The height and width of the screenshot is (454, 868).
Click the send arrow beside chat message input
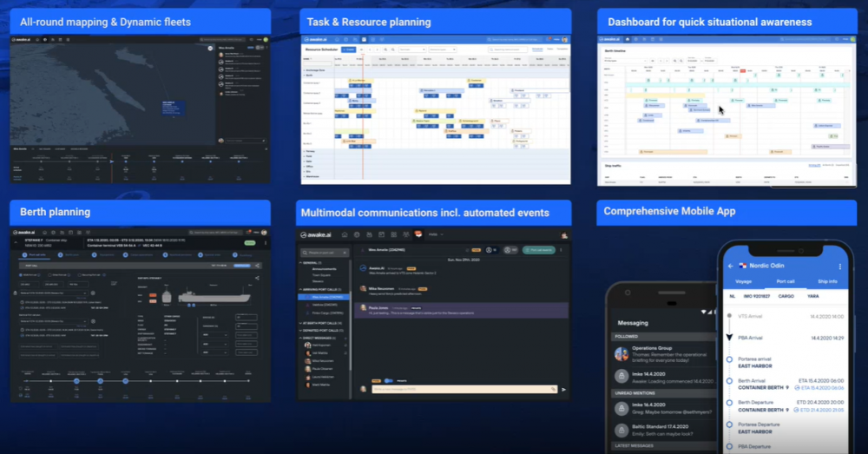click(562, 390)
